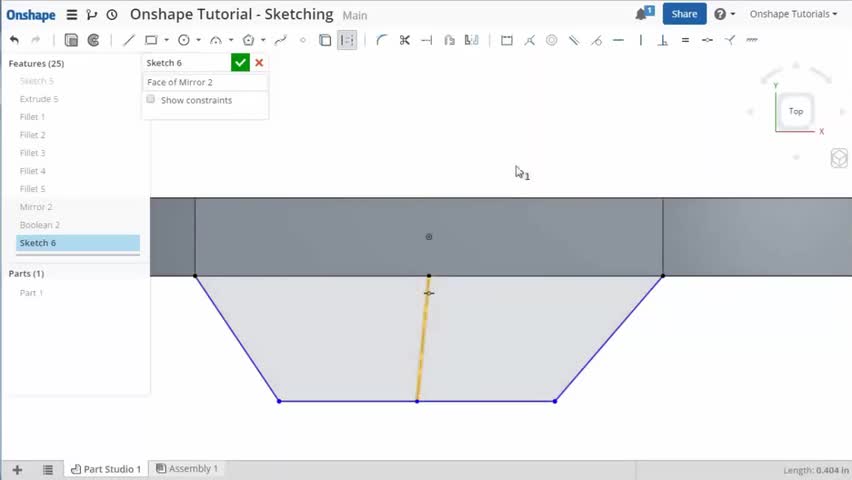Cancel Sketch 6 with red X

coord(259,63)
